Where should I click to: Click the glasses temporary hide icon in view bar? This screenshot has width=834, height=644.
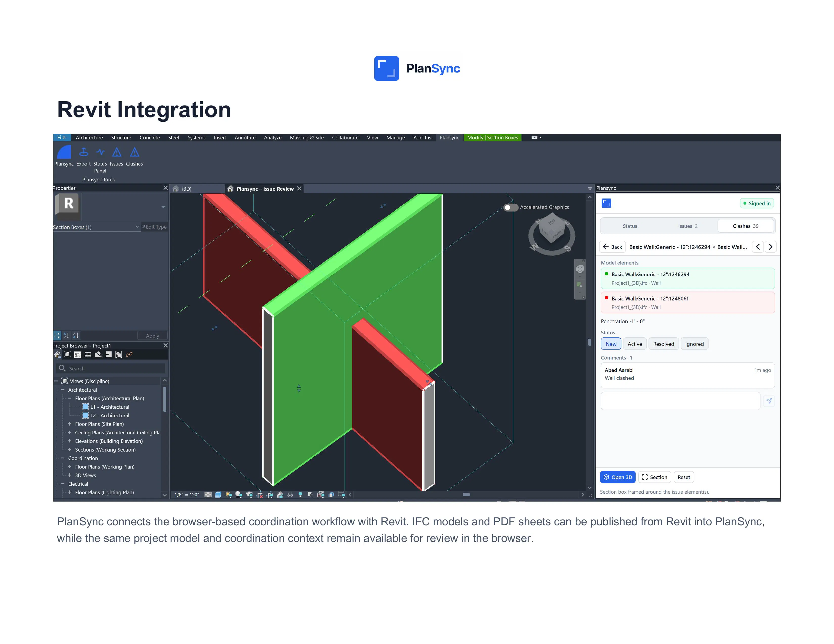pos(290,494)
